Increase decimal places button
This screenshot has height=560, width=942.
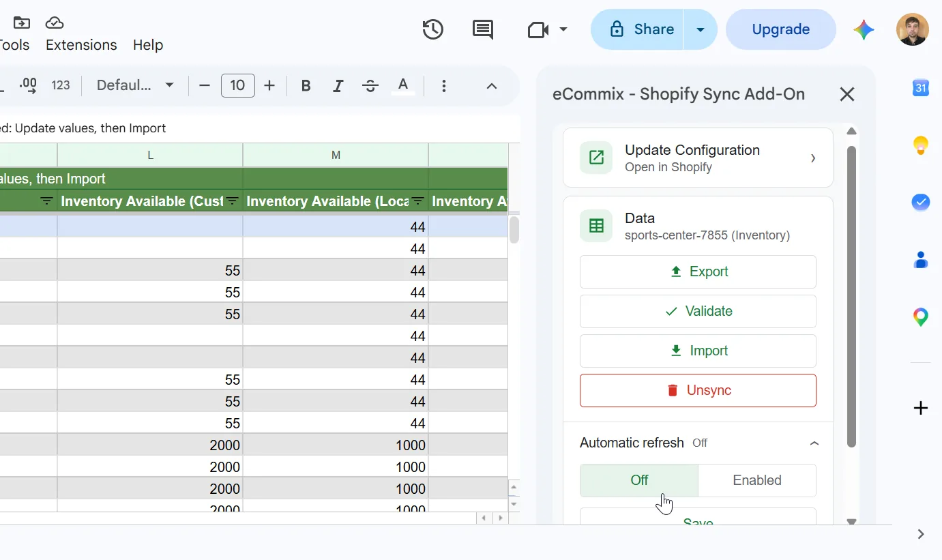click(x=28, y=85)
